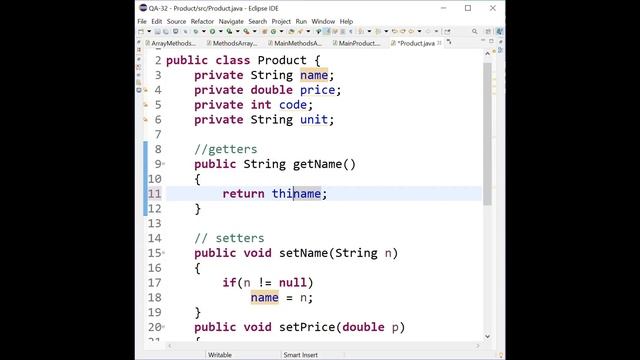Click the Back navigation arrow icon
This screenshot has height=360, width=640.
[411, 31]
